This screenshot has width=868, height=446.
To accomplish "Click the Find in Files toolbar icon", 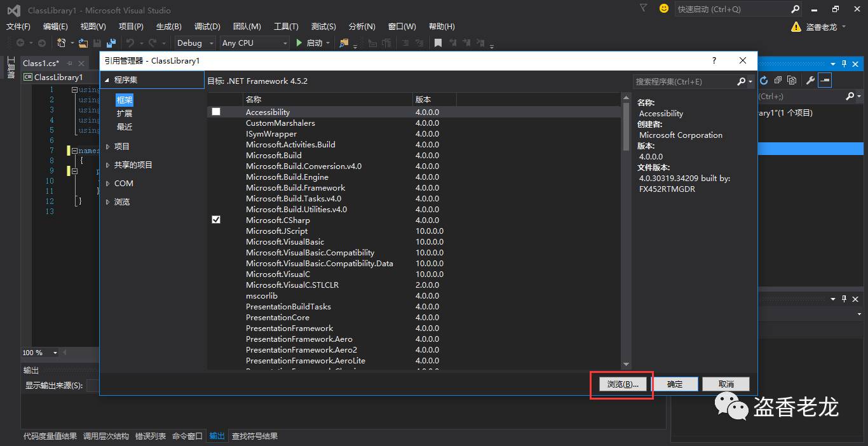I will coord(344,43).
